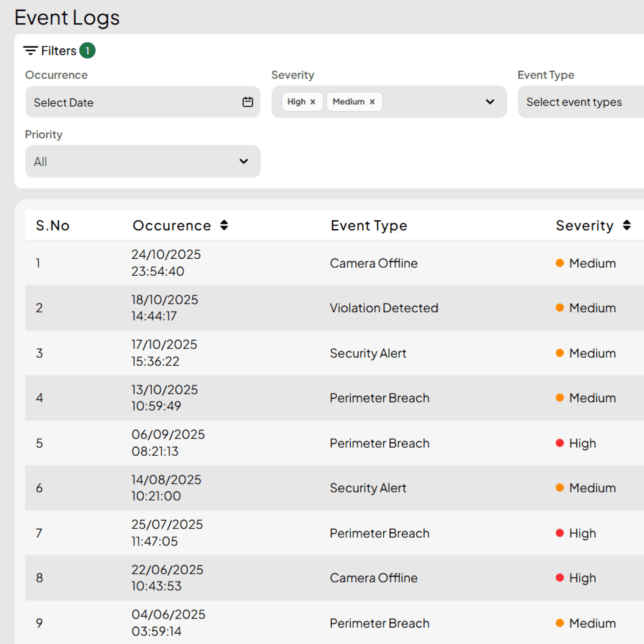This screenshot has width=644, height=644.
Task: Open the Priority All dropdown
Action: pyautogui.click(x=143, y=161)
